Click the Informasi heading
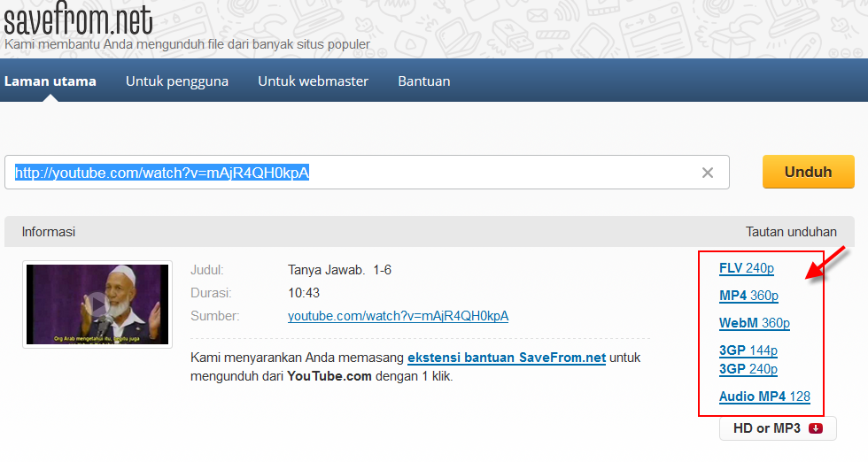Viewport: 868px width, 462px height. tap(49, 232)
